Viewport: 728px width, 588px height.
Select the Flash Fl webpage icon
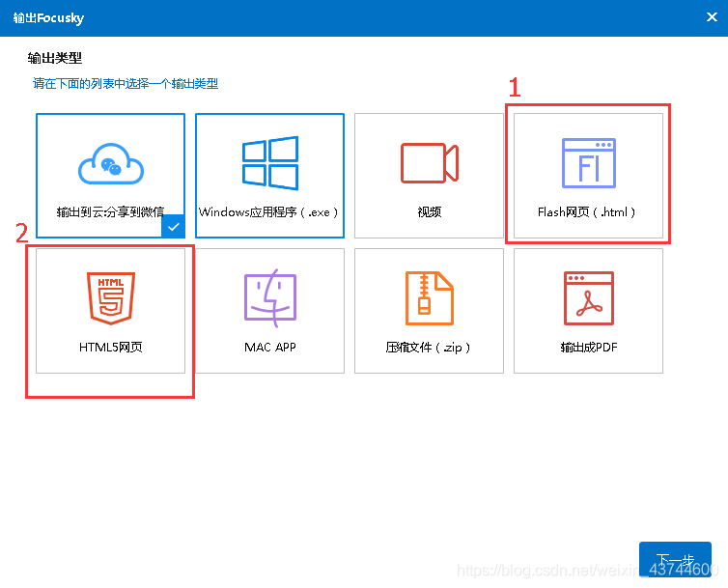tap(589, 163)
